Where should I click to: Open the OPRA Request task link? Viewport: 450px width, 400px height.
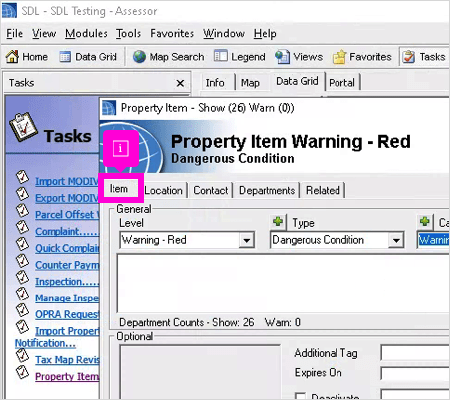(x=67, y=314)
